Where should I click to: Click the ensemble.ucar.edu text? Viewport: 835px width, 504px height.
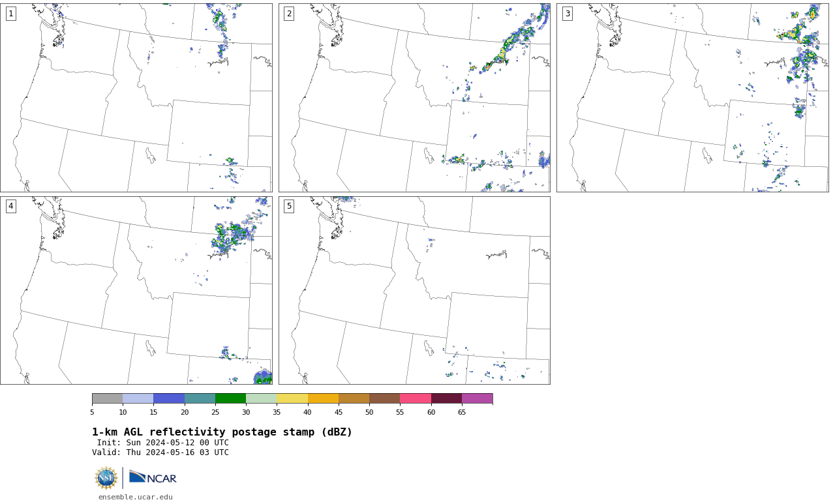click(136, 497)
